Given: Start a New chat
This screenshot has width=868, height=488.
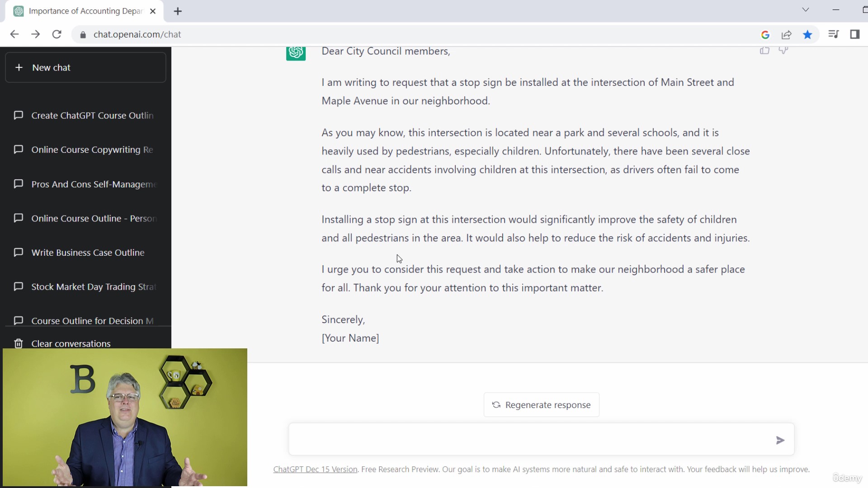Looking at the screenshot, I should pyautogui.click(x=85, y=67).
